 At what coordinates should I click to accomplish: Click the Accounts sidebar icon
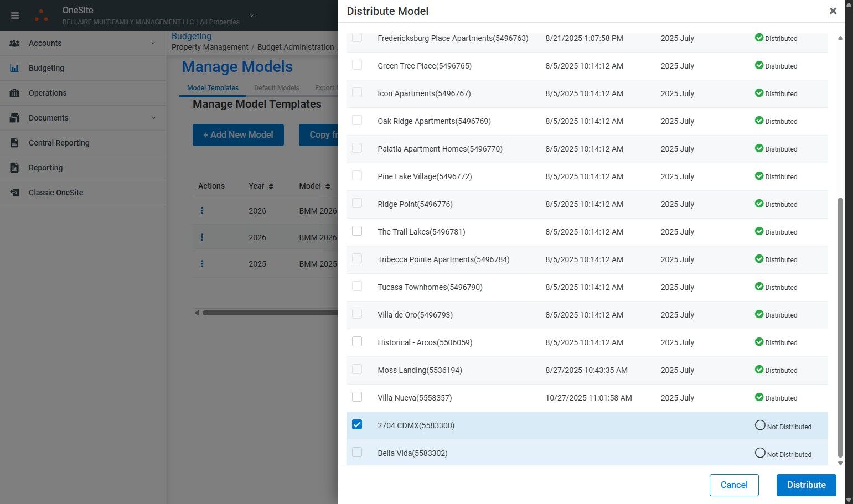tap(15, 43)
